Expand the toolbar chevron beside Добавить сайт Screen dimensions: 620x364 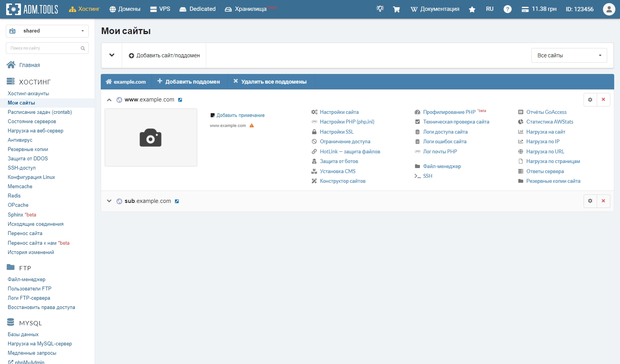[112, 55]
